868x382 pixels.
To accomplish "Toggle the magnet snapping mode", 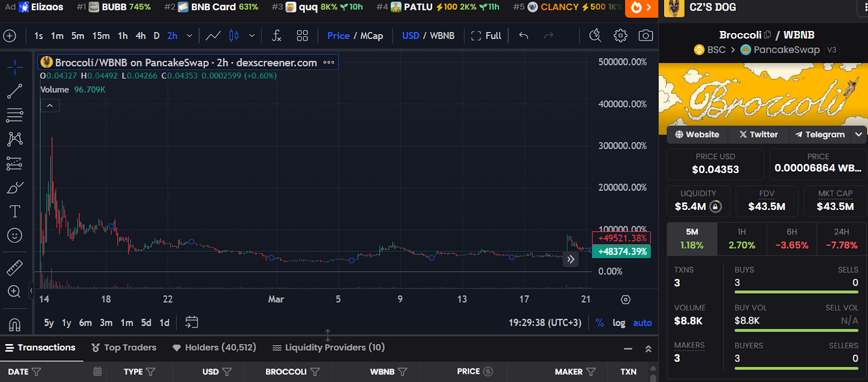I will click(15, 324).
